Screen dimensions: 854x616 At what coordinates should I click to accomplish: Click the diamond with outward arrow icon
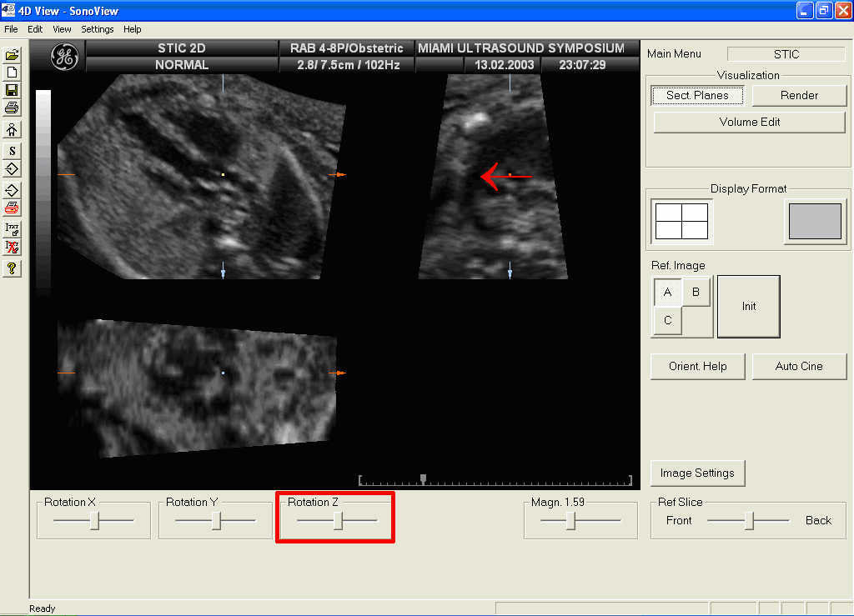(x=12, y=190)
